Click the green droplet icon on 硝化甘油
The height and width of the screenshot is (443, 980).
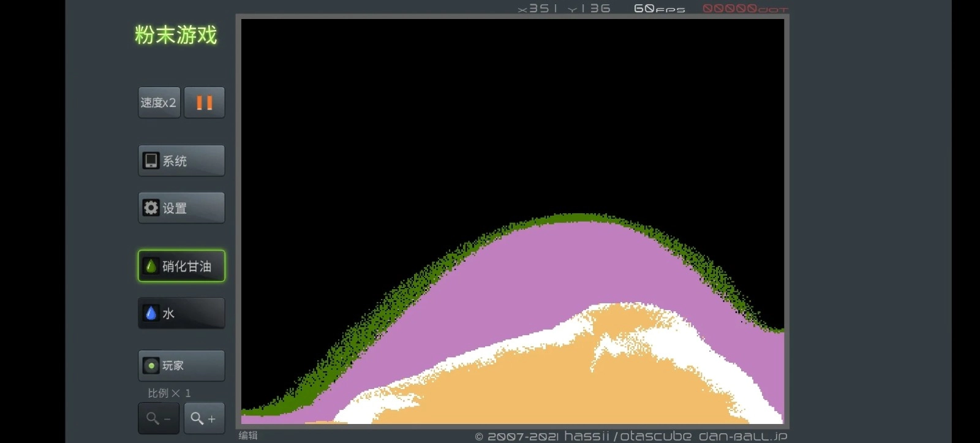pyautogui.click(x=151, y=266)
